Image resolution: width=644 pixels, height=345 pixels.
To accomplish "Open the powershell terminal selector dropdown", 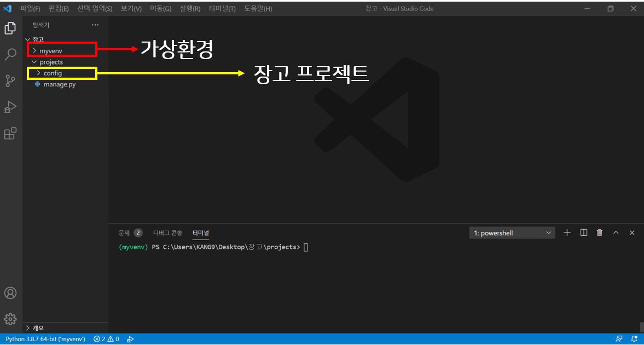I will pos(512,232).
